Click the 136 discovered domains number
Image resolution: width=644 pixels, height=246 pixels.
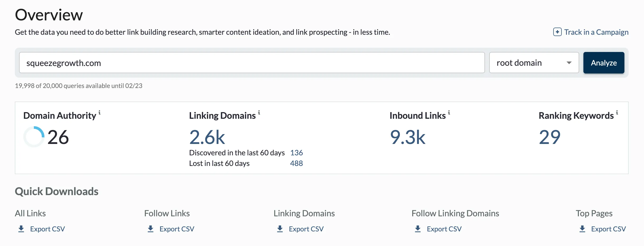pos(296,153)
